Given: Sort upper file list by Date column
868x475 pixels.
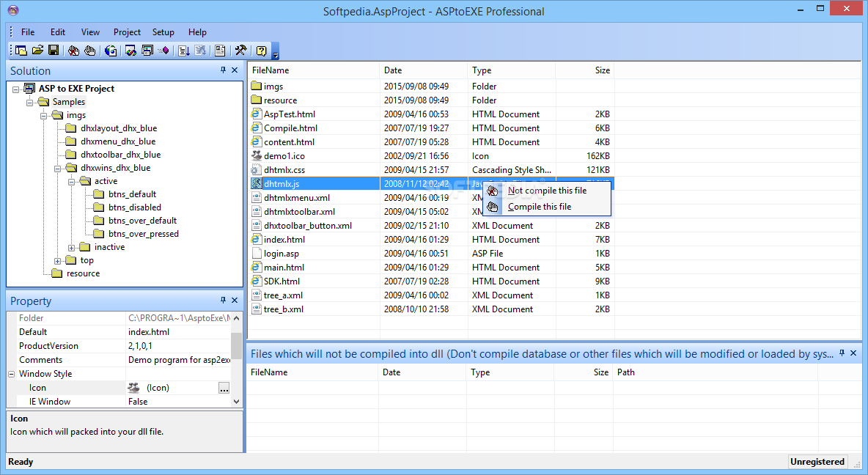Looking at the screenshot, I should 424,70.
